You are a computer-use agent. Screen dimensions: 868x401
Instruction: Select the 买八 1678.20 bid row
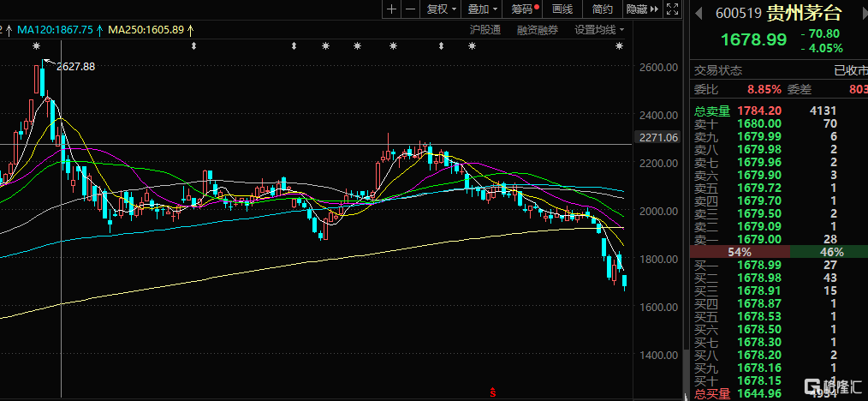point(778,355)
